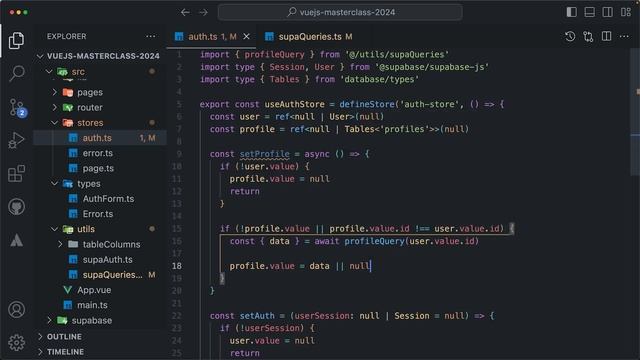Expand the router folder
The width and height of the screenshot is (640, 360).
tap(55, 107)
